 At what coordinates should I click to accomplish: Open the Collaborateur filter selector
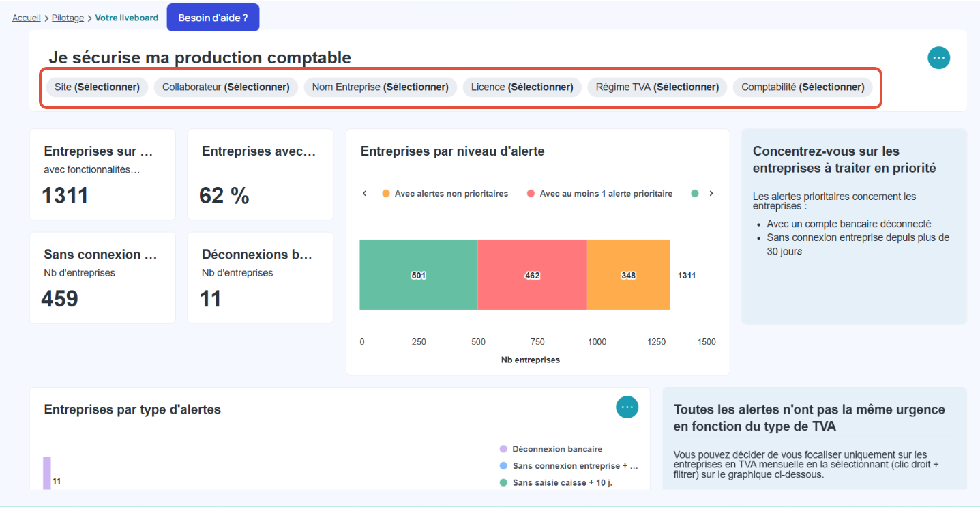tap(226, 87)
